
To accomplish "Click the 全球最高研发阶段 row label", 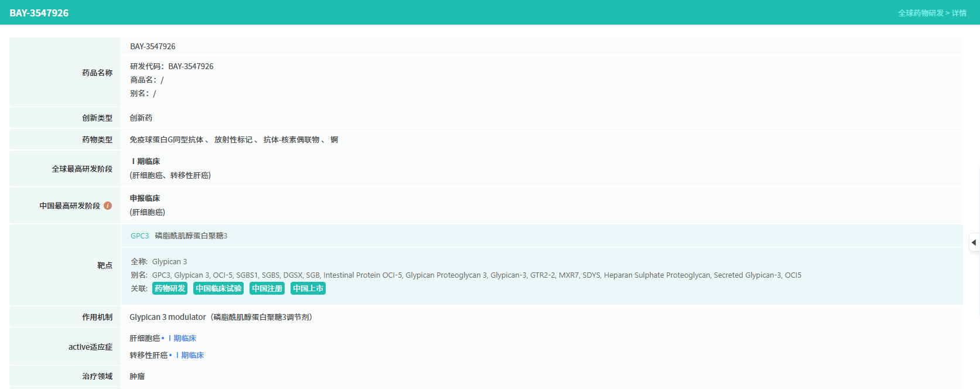I will pyautogui.click(x=82, y=169).
